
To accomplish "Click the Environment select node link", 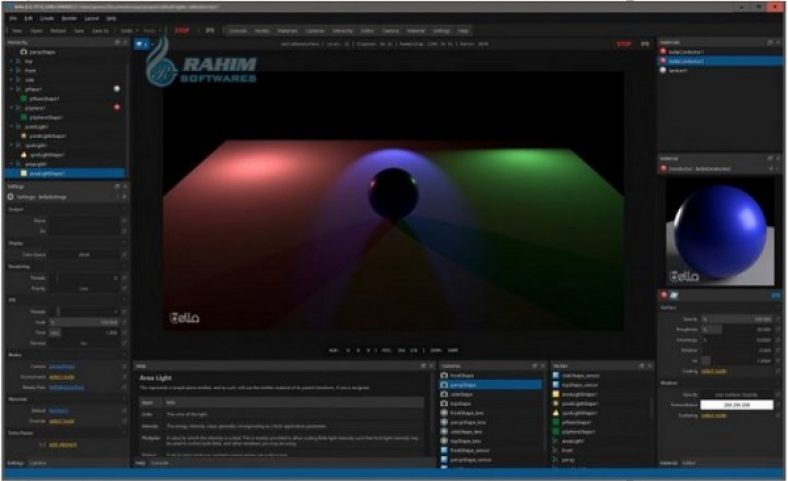I will [62, 377].
